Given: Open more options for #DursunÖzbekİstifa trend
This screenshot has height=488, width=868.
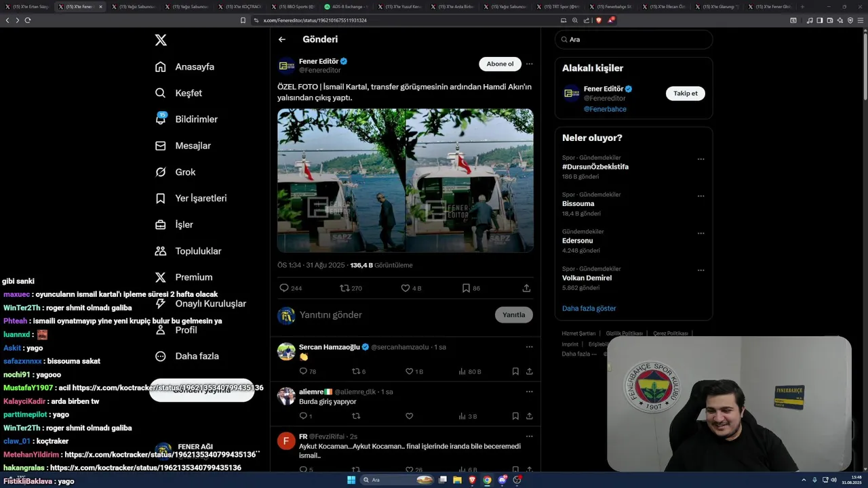Looking at the screenshot, I should point(701,159).
